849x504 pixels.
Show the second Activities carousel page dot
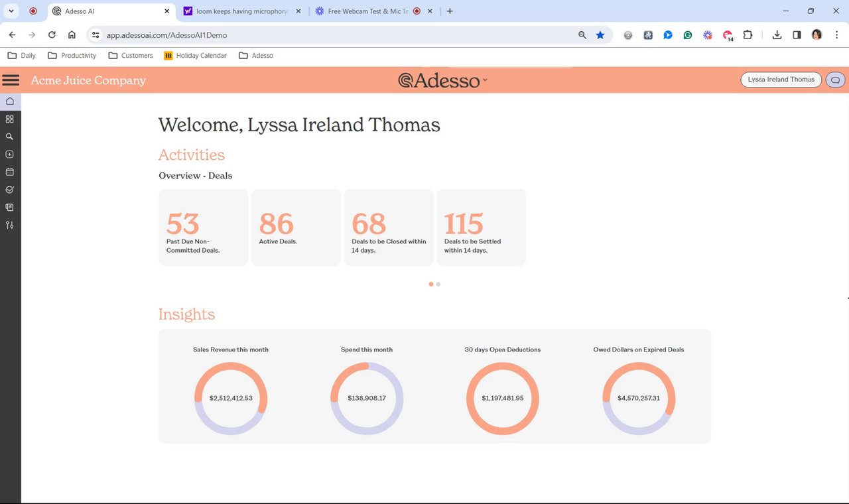point(438,284)
